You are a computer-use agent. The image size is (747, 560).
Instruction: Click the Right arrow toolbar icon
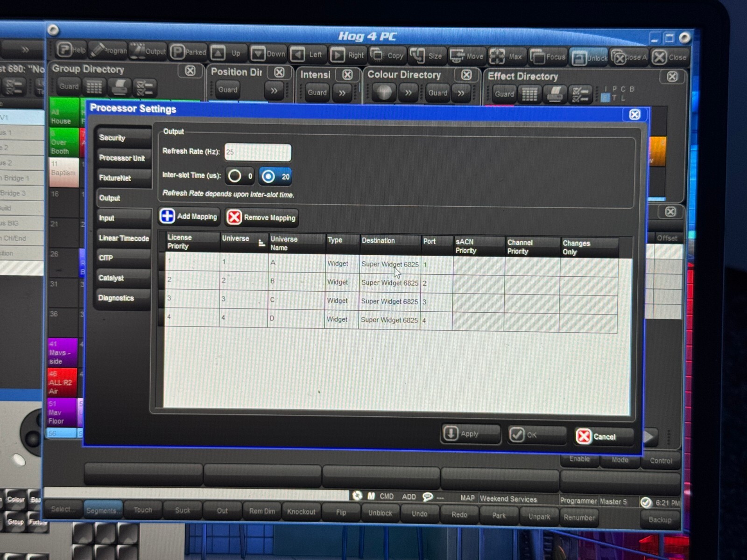tap(347, 55)
